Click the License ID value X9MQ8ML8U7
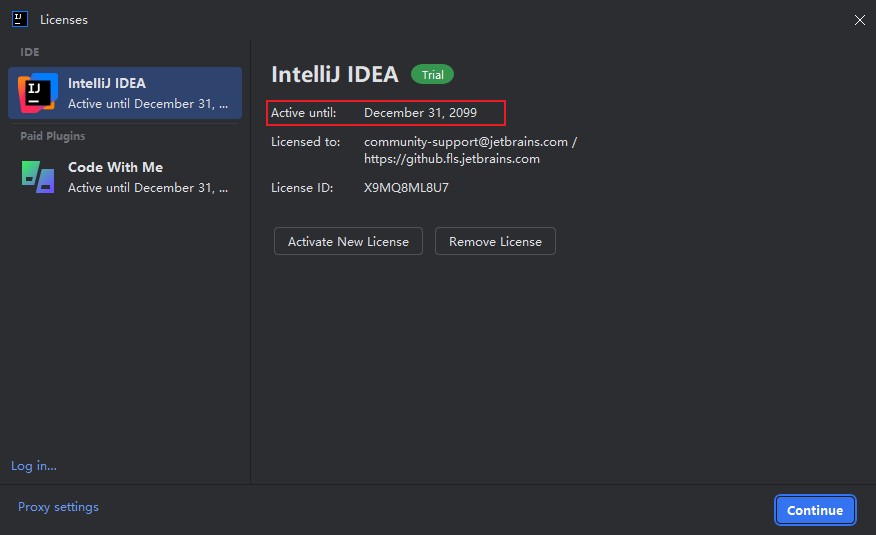The width and height of the screenshot is (876, 535). (406, 187)
